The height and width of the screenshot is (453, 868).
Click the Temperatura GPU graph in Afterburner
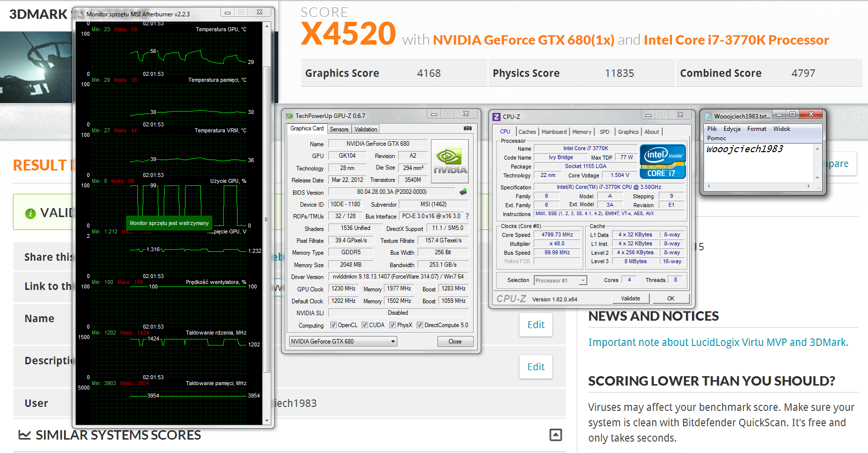(x=169, y=54)
